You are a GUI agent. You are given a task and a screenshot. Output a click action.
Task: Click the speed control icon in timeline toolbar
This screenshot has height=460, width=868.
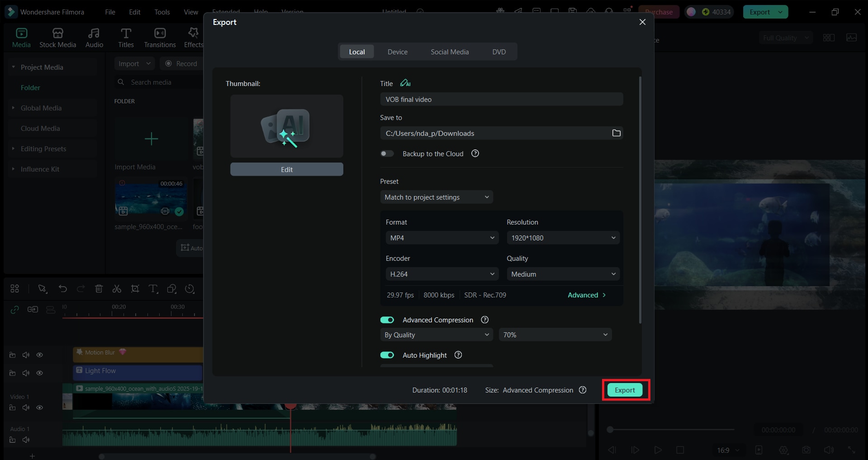[x=190, y=289]
